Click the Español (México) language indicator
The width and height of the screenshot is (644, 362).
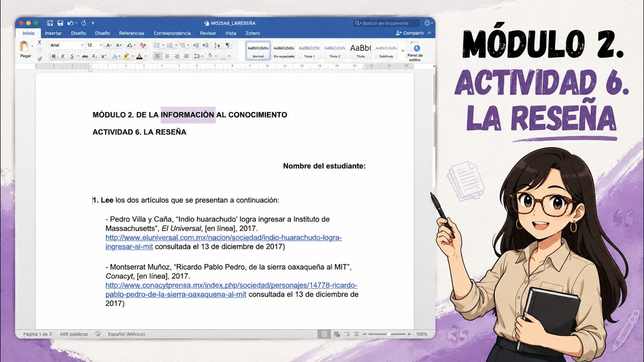(x=126, y=334)
